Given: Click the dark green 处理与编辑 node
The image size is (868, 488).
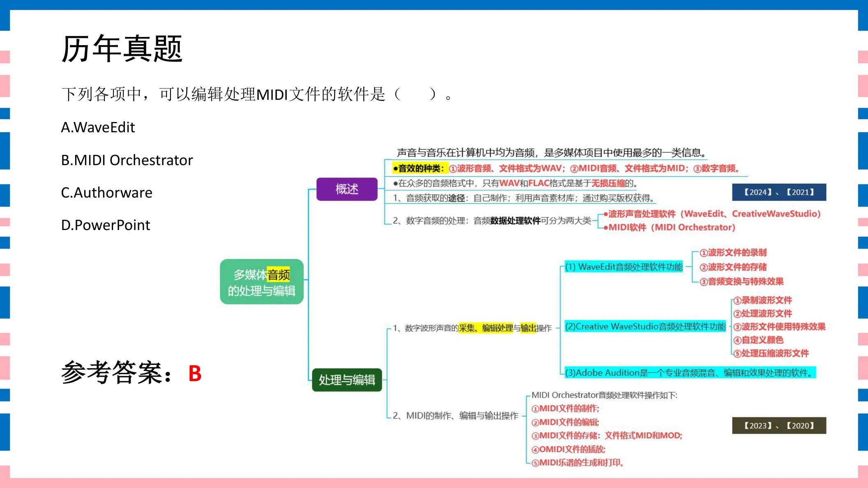Looking at the screenshot, I should click(x=347, y=380).
